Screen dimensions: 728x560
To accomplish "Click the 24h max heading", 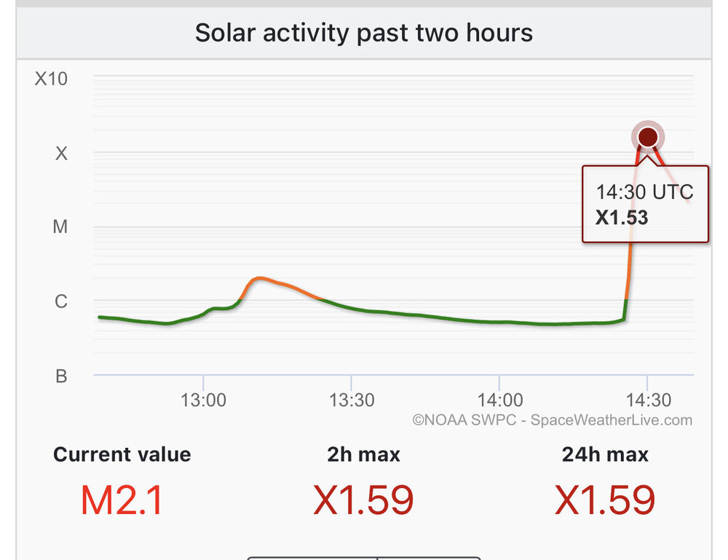I will click(605, 454).
